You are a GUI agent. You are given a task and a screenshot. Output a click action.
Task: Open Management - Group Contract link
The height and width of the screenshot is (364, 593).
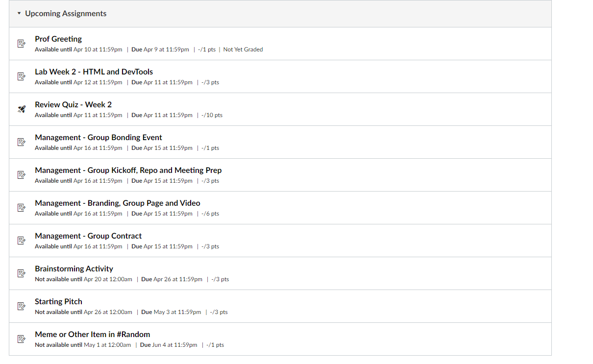(88, 236)
